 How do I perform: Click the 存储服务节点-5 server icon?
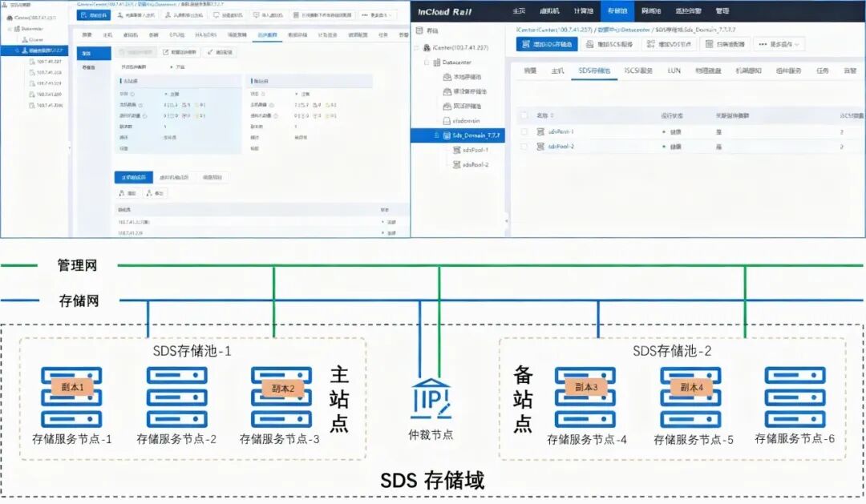[690, 397]
